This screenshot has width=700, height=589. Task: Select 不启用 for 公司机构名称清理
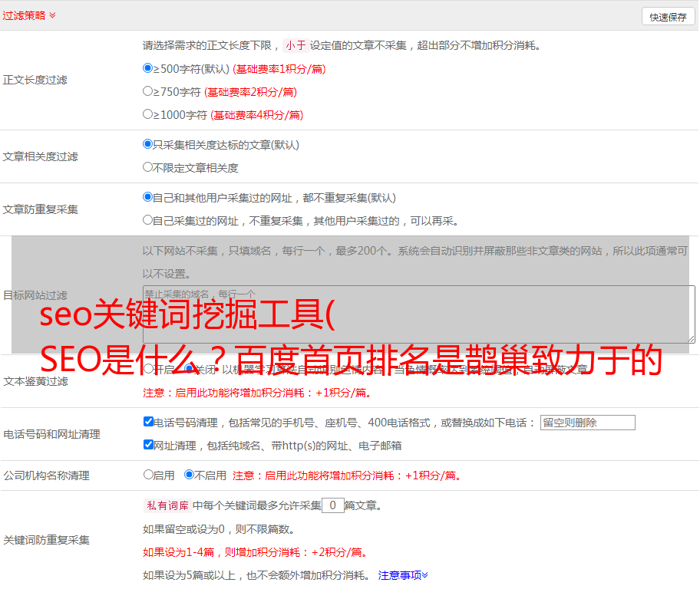pos(189,475)
